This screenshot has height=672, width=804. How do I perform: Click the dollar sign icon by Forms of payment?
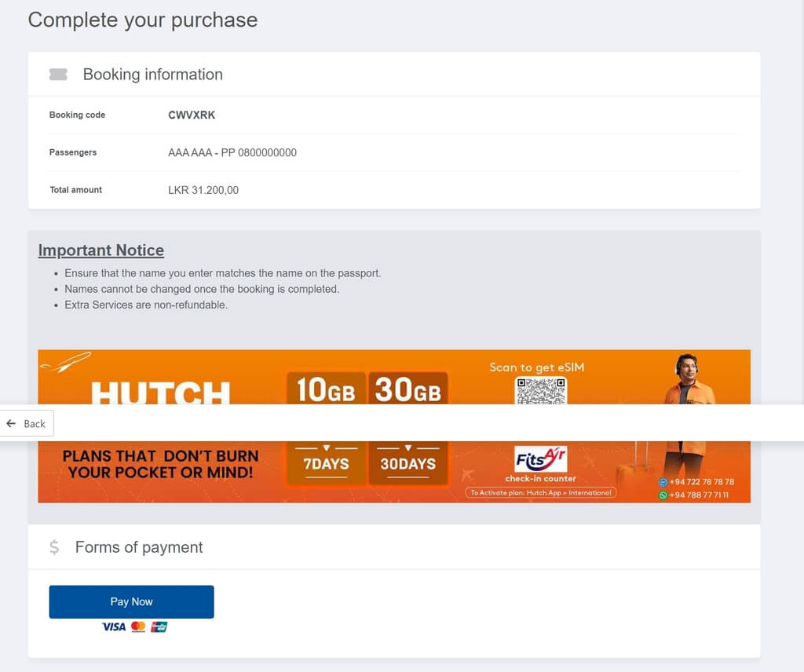click(54, 547)
